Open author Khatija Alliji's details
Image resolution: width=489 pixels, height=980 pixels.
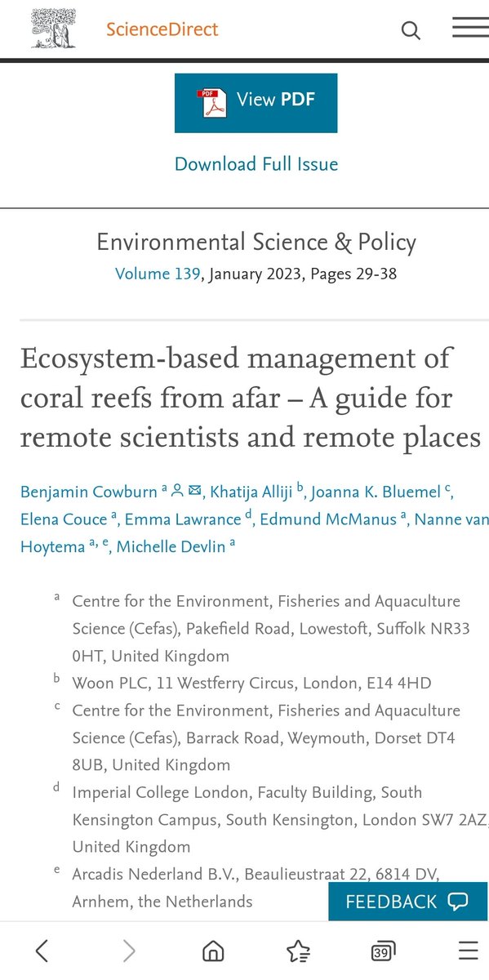[x=253, y=492]
